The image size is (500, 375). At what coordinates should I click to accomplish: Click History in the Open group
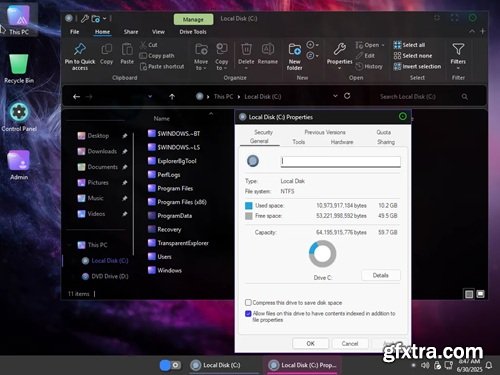pos(369,66)
